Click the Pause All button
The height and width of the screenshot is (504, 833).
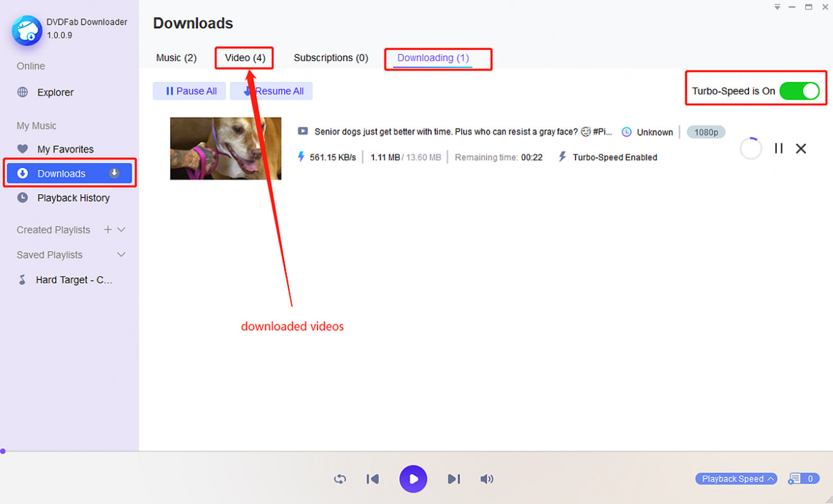click(191, 91)
